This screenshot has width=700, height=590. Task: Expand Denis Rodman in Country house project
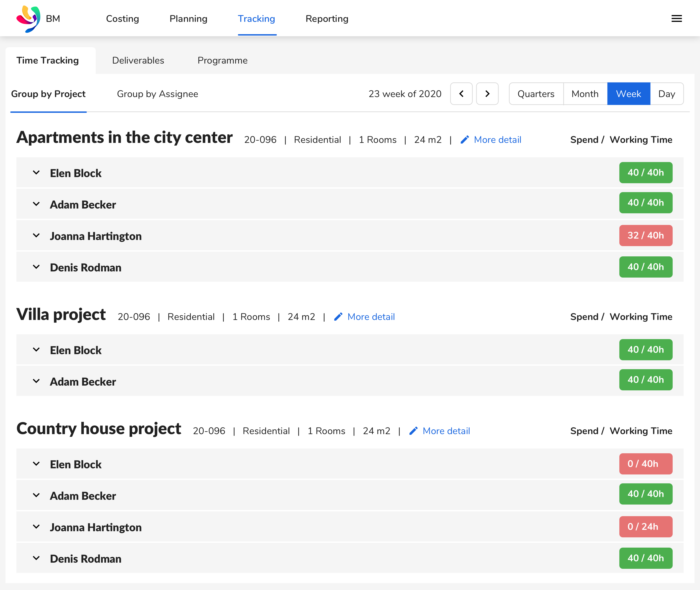(x=36, y=558)
